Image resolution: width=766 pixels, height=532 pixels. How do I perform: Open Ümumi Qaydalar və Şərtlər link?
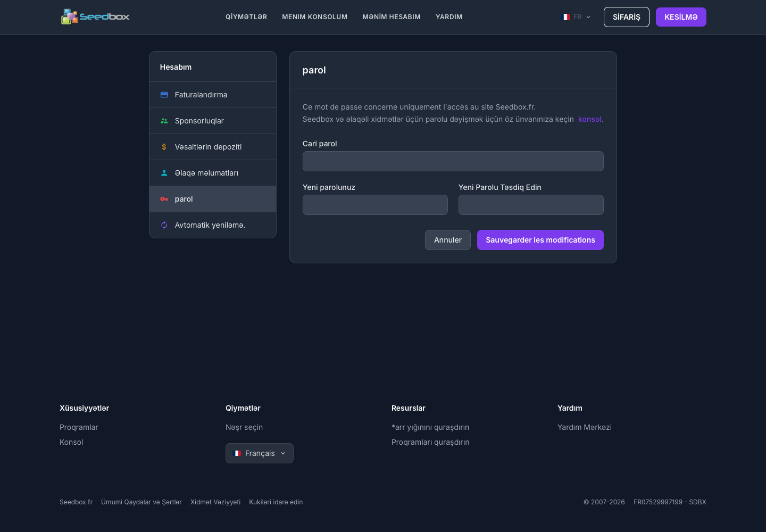(x=141, y=502)
